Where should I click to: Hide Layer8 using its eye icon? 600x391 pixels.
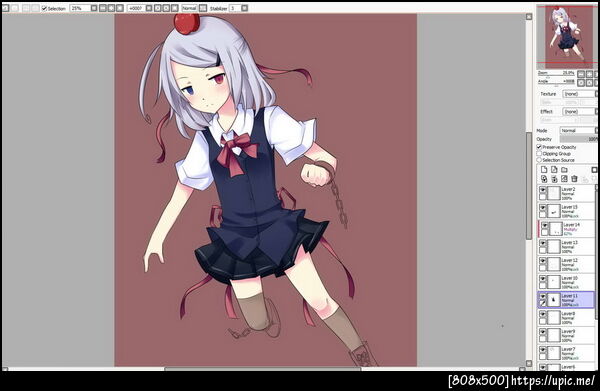pyautogui.click(x=543, y=314)
